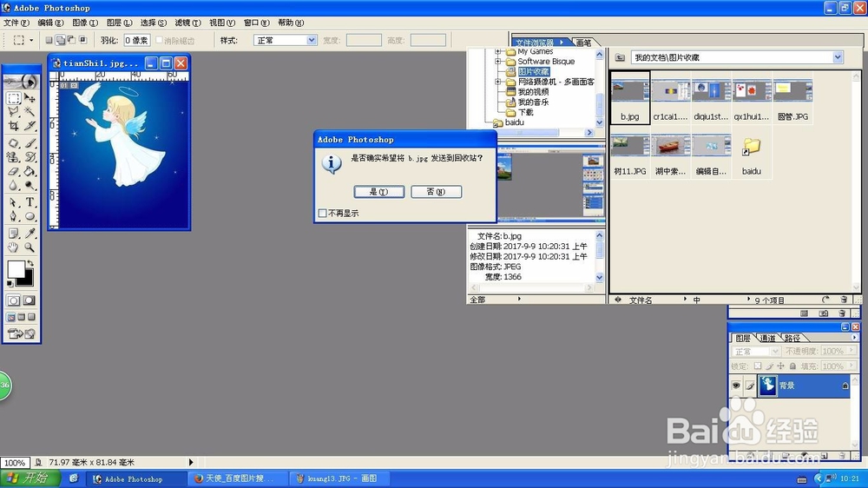This screenshot has width=868, height=488.
Task: Select the Move tool
Action: tap(30, 99)
